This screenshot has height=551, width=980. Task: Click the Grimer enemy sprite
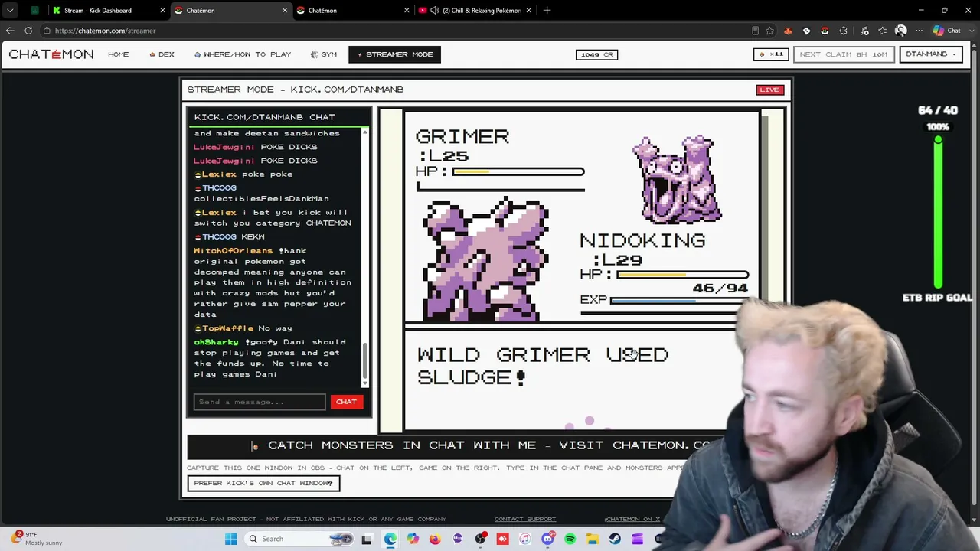[x=676, y=179]
